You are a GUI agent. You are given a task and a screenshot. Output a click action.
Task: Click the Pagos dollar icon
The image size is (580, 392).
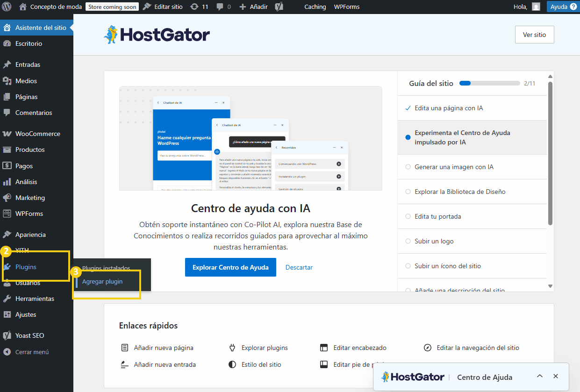7,166
